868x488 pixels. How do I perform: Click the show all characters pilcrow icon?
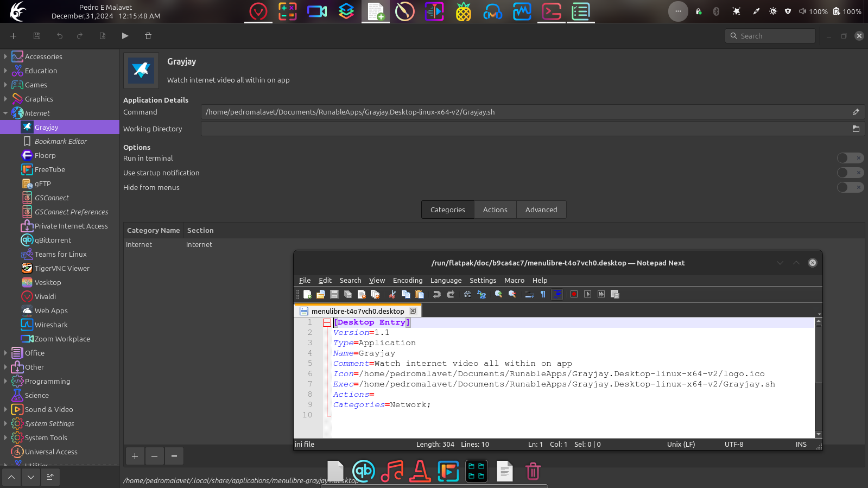pyautogui.click(x=543, y=294)
